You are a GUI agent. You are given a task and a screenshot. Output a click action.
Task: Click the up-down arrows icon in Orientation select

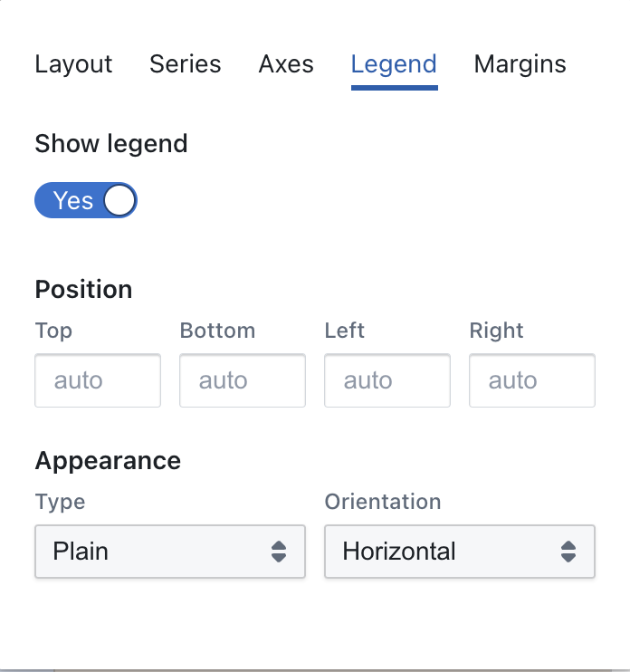(x=568, y=552)
